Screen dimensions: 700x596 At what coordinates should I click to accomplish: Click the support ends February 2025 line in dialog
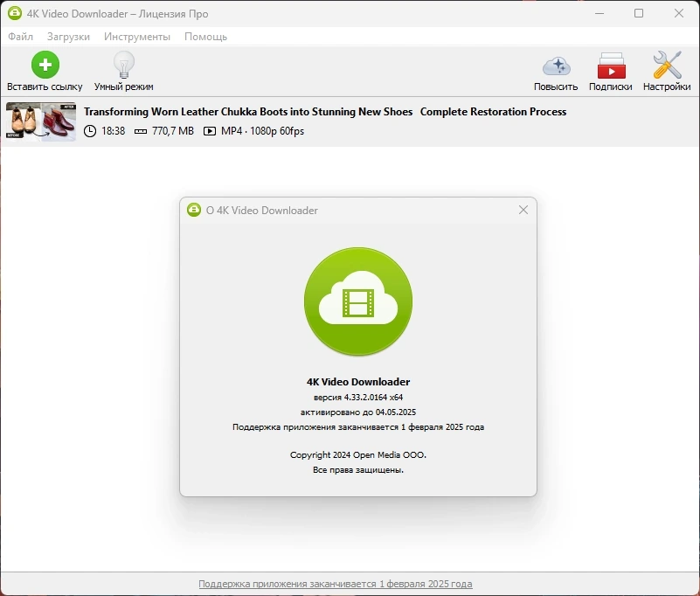click(x=358, y=426)
